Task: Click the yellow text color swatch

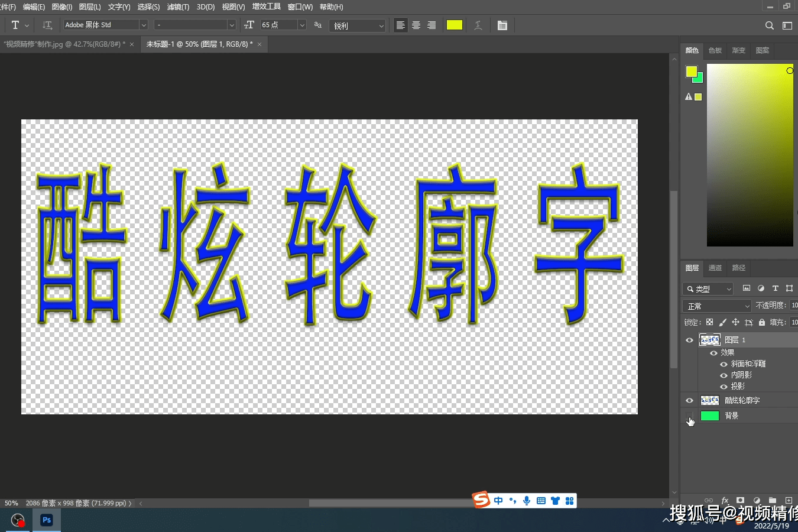Action: pos(454,25)
